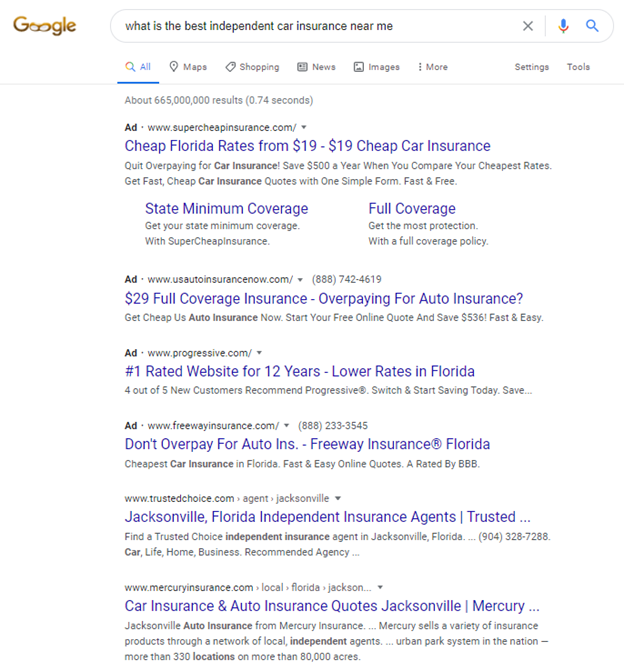Switch to the Shopping results tab

(252, 67)
